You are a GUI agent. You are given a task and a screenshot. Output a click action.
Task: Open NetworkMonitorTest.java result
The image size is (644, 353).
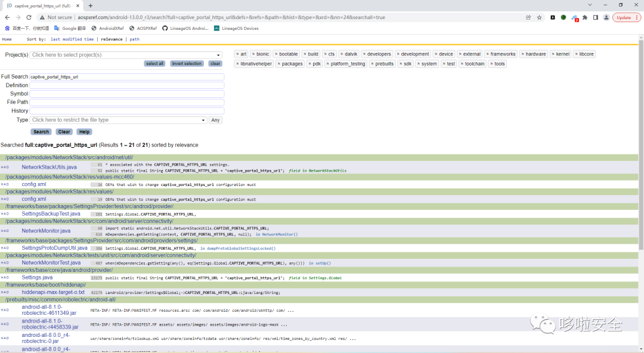coord(51,263)
